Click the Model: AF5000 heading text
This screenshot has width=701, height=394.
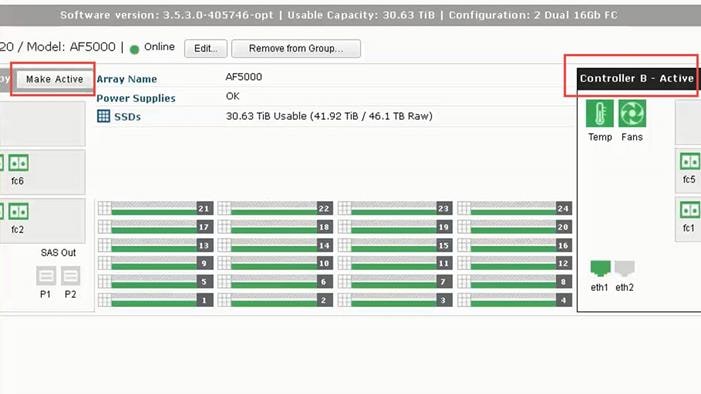click(x=71, y=47)
